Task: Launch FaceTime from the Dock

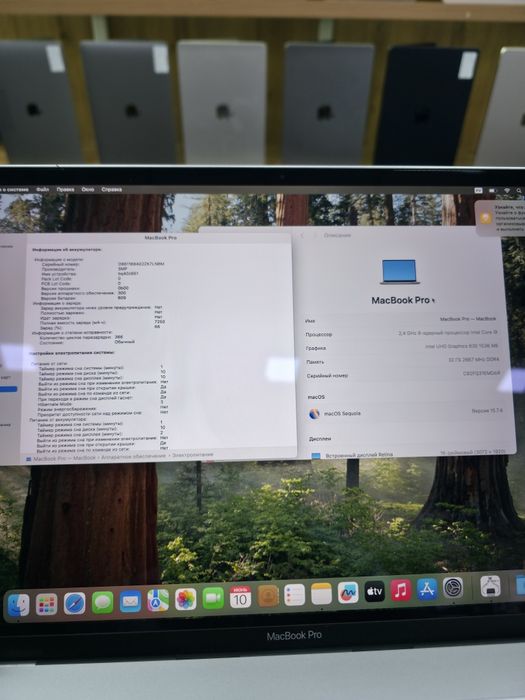Action: coord(213,598)
